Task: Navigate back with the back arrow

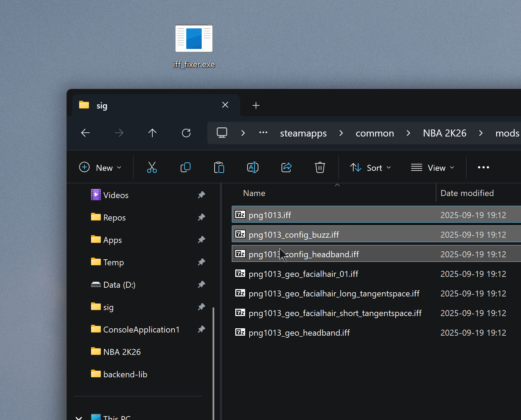Action: coord(85,133)
